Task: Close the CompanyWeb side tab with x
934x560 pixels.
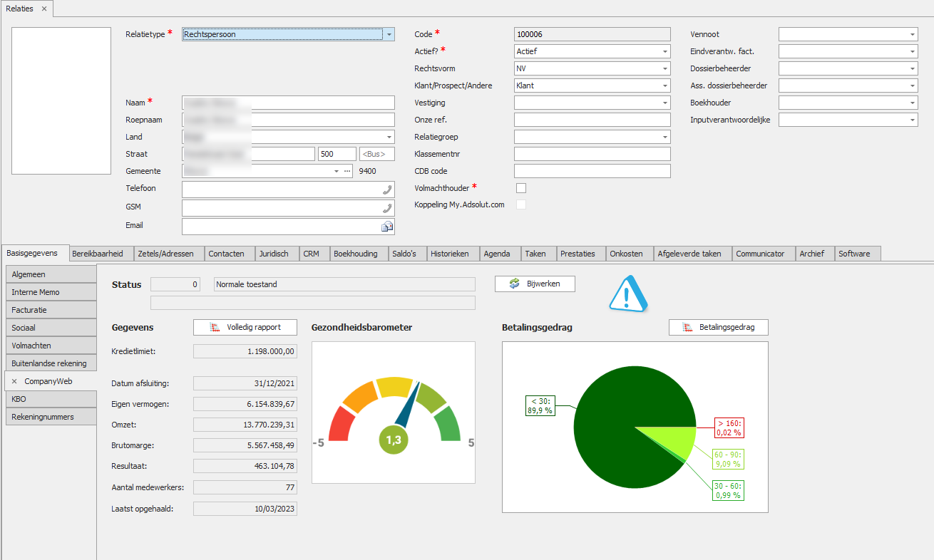Action: (x=14, y=381)
